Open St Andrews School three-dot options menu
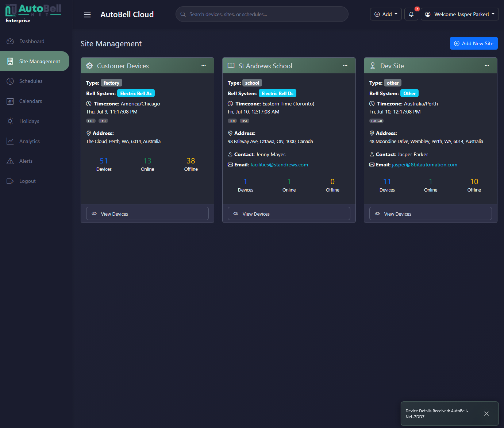 345,66
